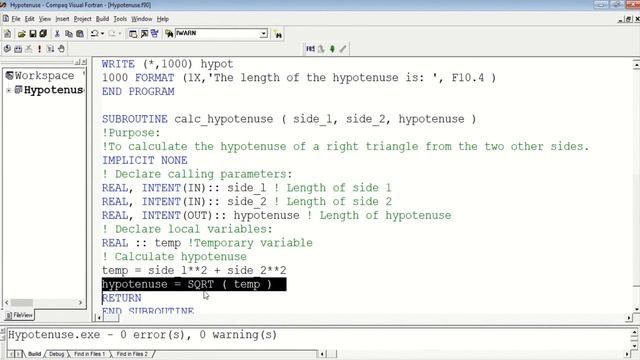Click the Find in Files binoculars icon
Image resolution: width=640 pixels, height=360 pixels.
169,34
